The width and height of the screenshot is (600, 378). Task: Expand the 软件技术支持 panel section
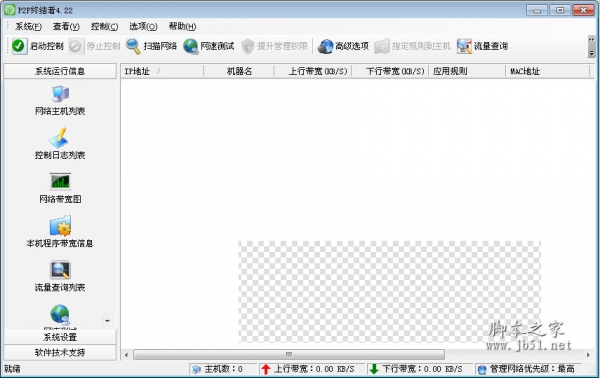pyautogui.click(x=60, y=352)
